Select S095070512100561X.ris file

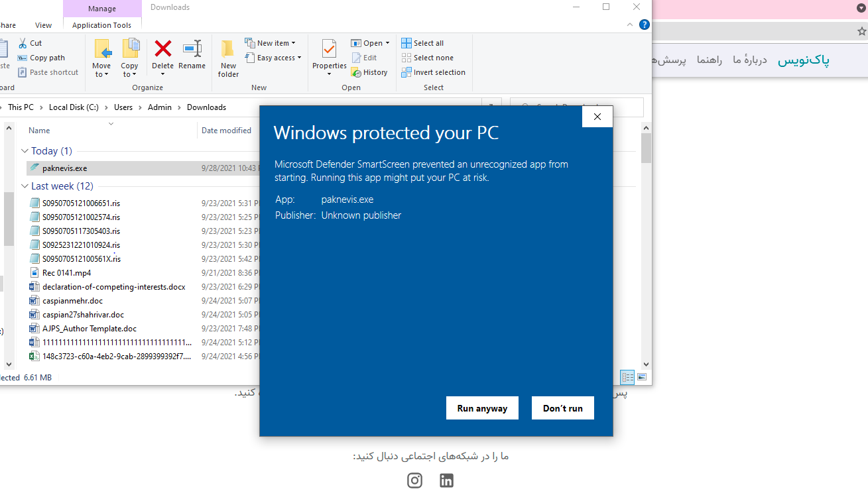tap(75, 259)
